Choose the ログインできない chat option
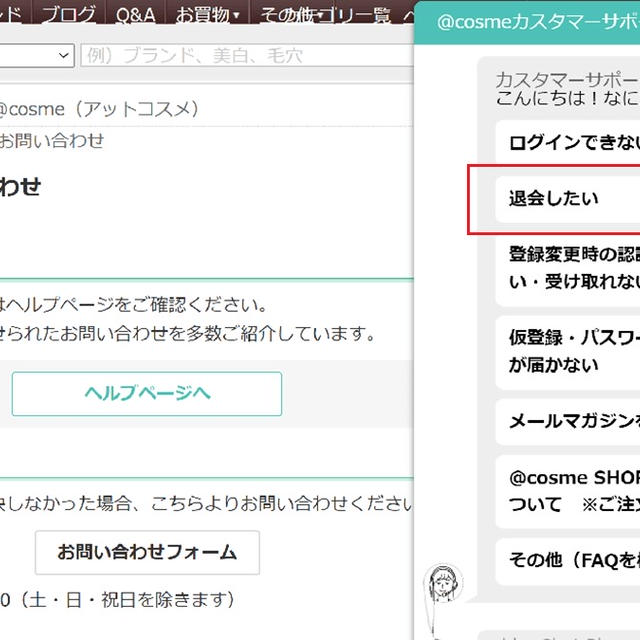640x640 pixels. (568, 142)
